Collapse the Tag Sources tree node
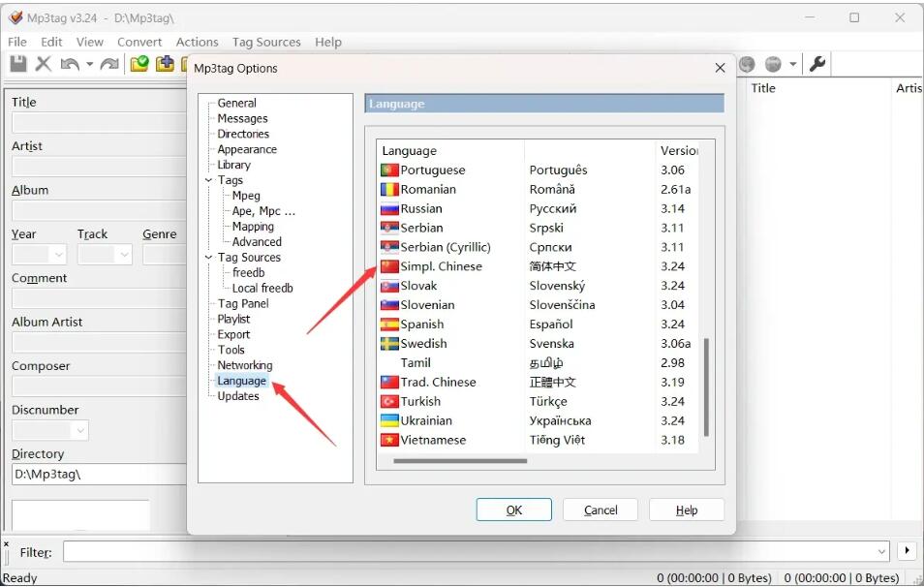The image size is (924, 587). pos(208,258)
